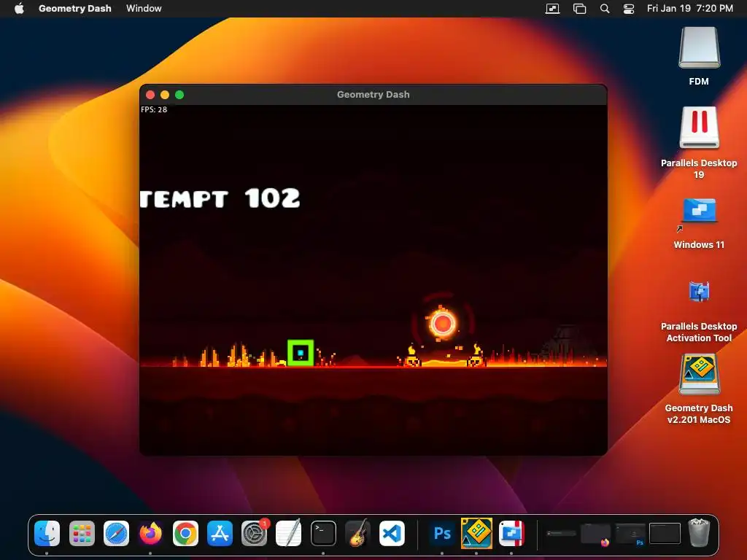
Task: Open Launchpad in the dock
Action: (82, 533)
